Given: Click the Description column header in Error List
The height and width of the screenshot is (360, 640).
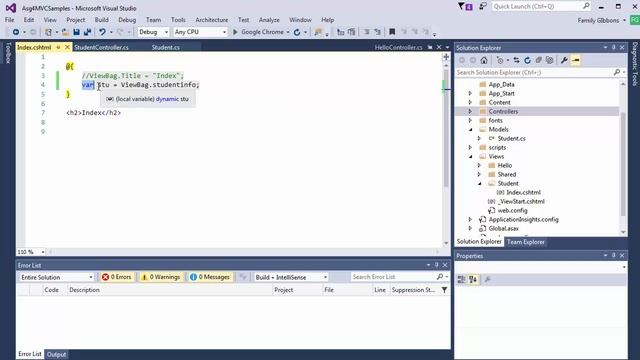Looking at the screenshot, I should (x=84, y=290).
